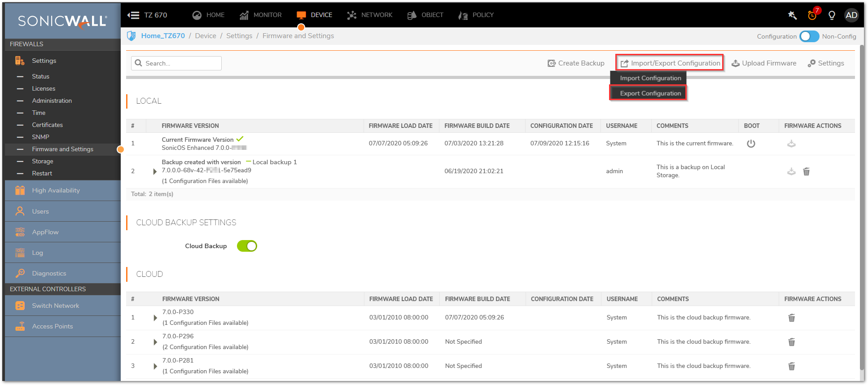The width and height of the screenshot is (868, 385).
Task: Expand the 7.0.0-P296 cloud firmware row
Action: tap(155, 342)
